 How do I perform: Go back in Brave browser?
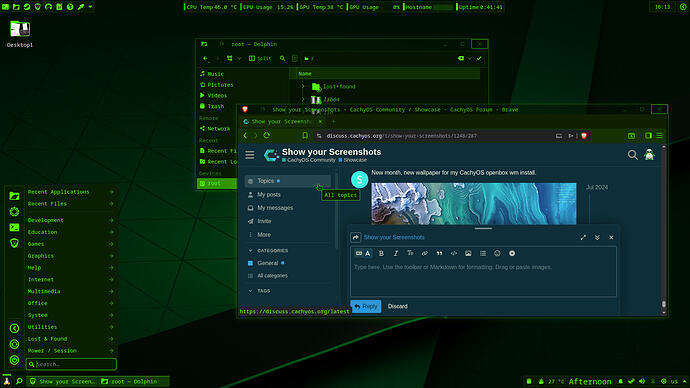coord(246,135)
